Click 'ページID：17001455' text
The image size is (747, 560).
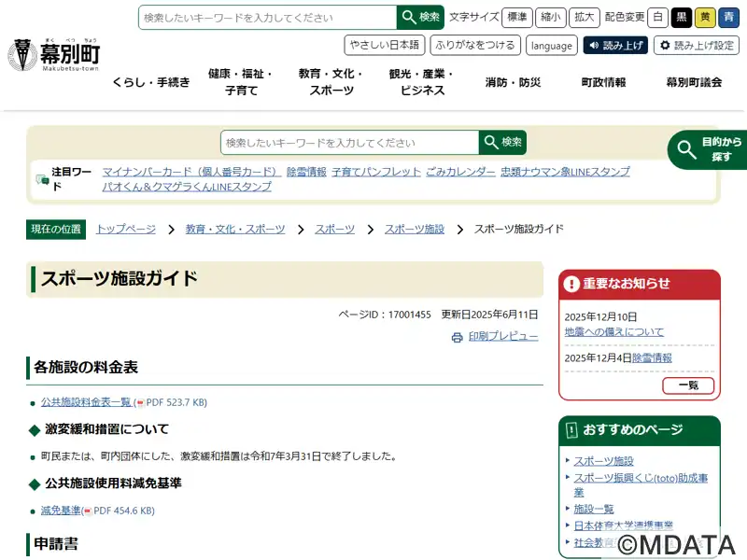click(x=385, y=315)
